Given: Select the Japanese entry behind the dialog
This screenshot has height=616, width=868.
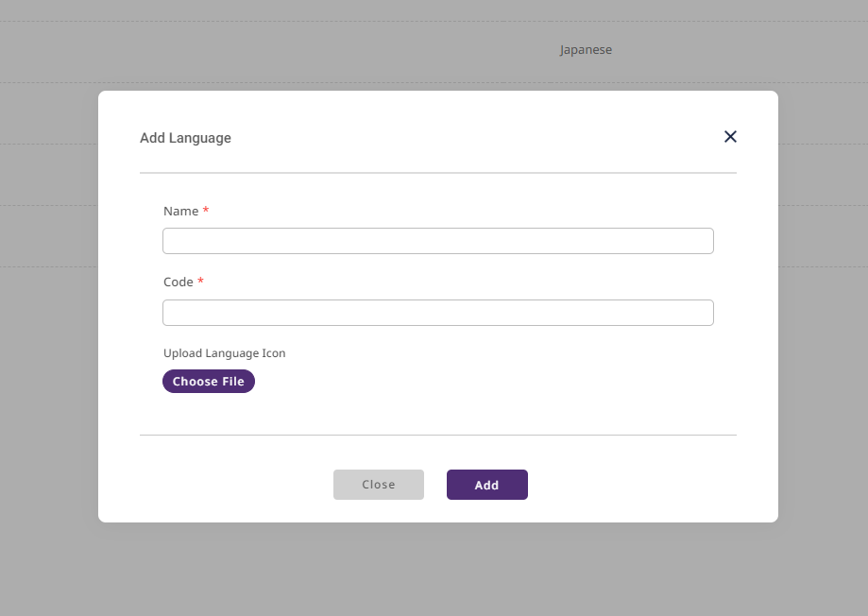Looking at the screenshot, I should click(586, 50).
